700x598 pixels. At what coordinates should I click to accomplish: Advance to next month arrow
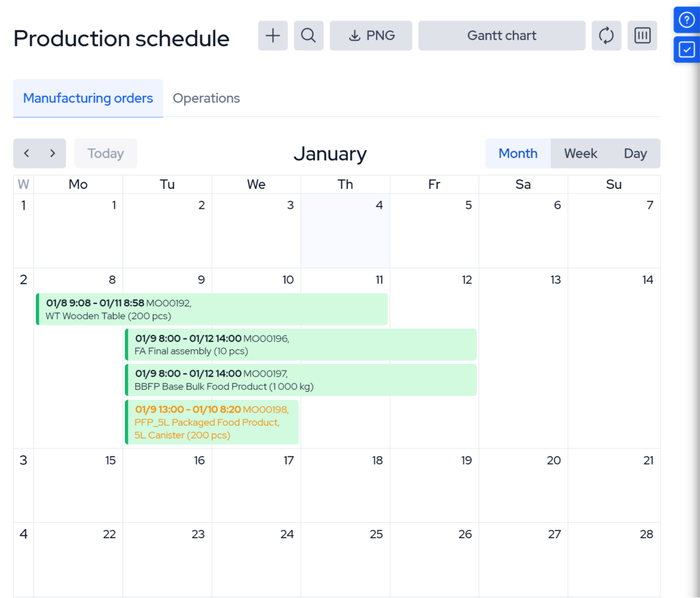click(x=53, y=154)
